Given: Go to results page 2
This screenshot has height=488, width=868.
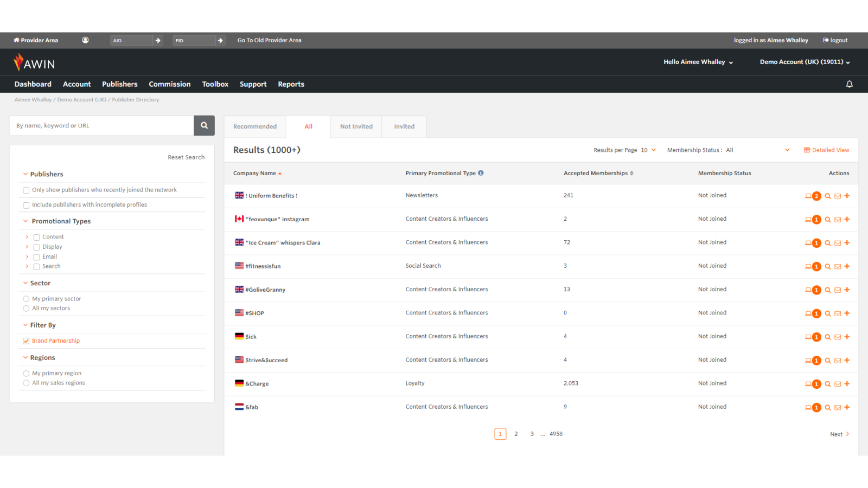Looking at the screenshot, I should [x=516, y=434].
